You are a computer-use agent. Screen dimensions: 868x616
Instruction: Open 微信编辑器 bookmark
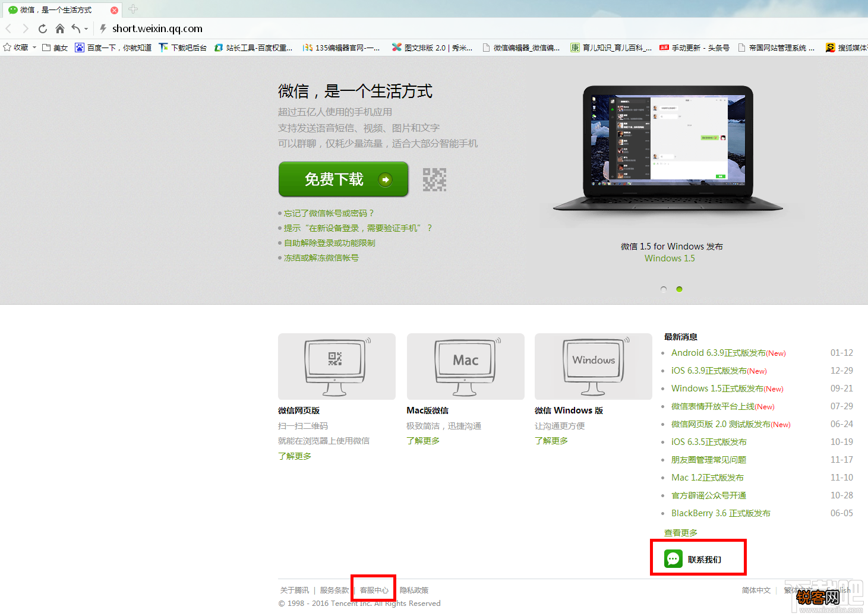pyautogui.click(x=520, y=48)
